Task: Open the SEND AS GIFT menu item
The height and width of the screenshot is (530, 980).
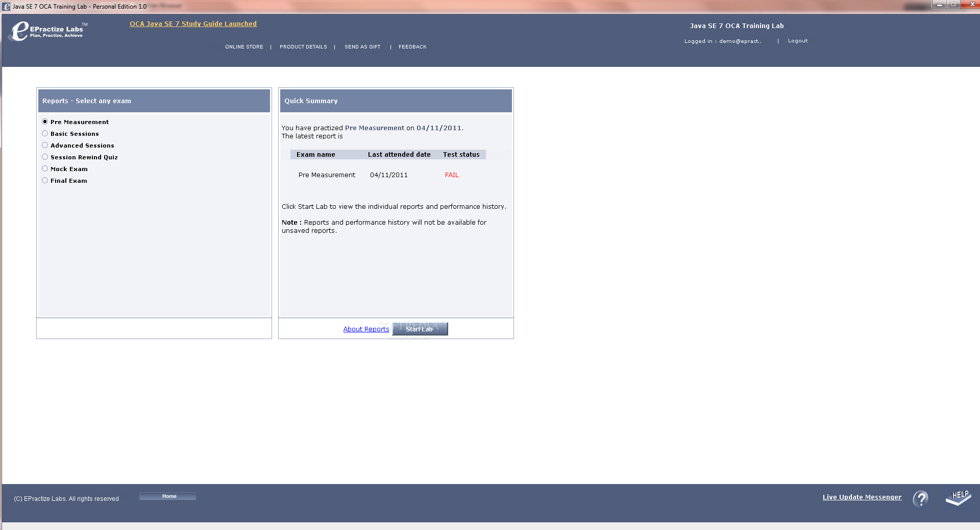Action: [362, 47]
